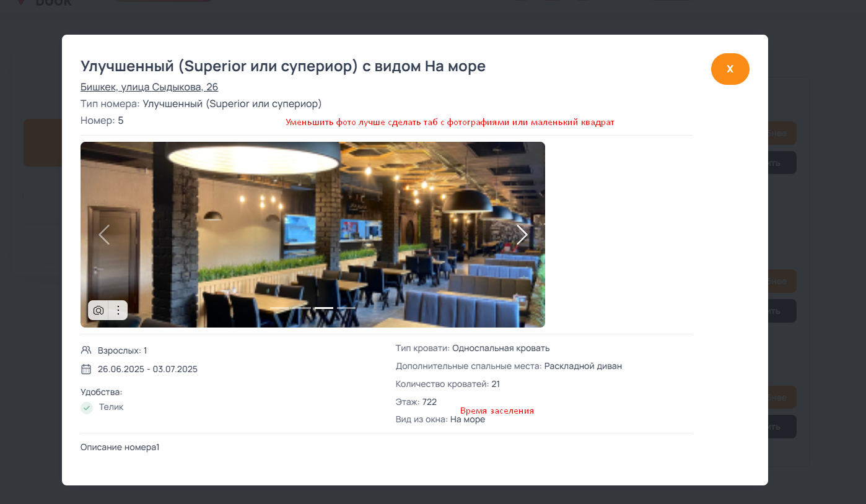Jump to the first slide indicator of the carousel
This screenshot has height=504, width=866.
[x=279, y=308]
